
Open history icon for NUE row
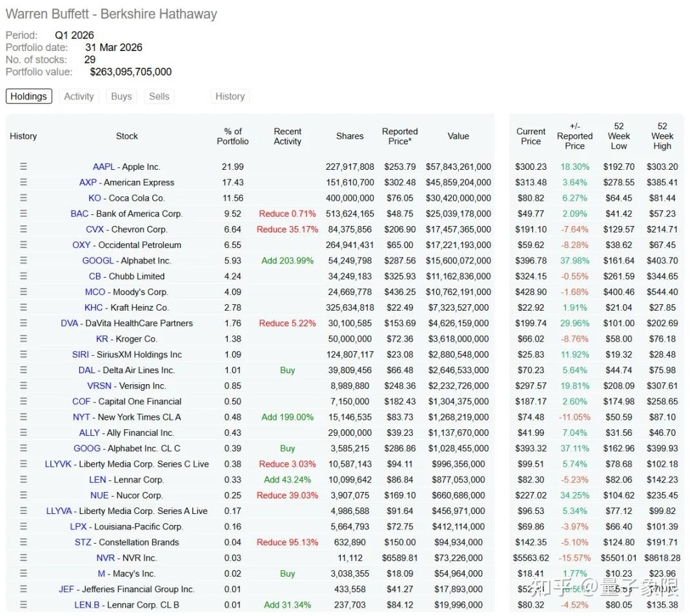coord(24,495)
